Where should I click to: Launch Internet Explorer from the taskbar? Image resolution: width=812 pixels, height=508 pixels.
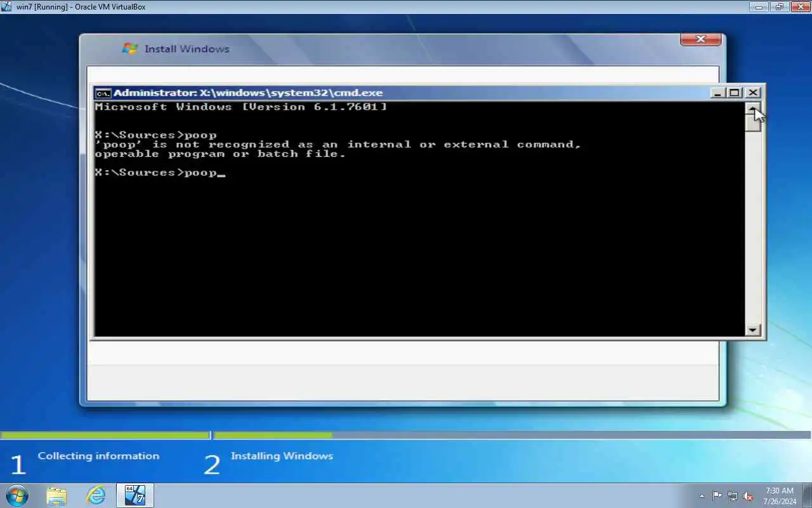tap(96, 495)
